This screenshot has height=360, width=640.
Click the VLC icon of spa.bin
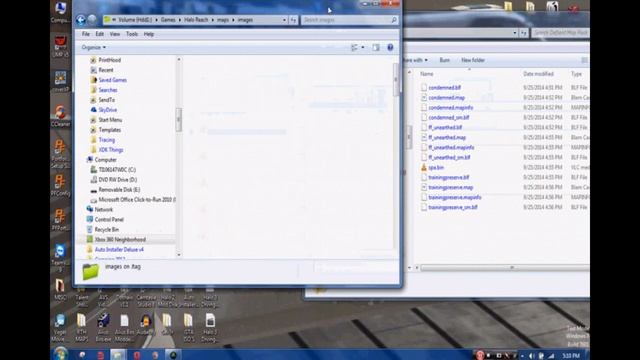coord(424,167)
